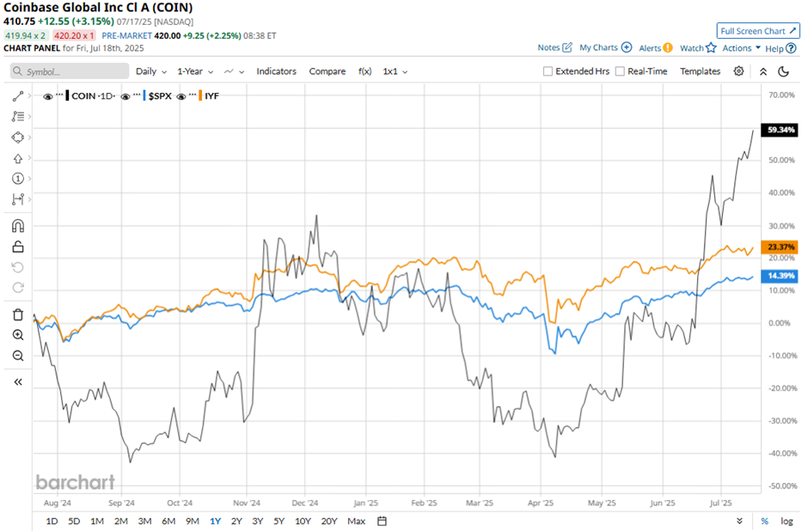Screen dimensions: 808x532
Task: Click the redo arrow icon
Action: [17, 288]
